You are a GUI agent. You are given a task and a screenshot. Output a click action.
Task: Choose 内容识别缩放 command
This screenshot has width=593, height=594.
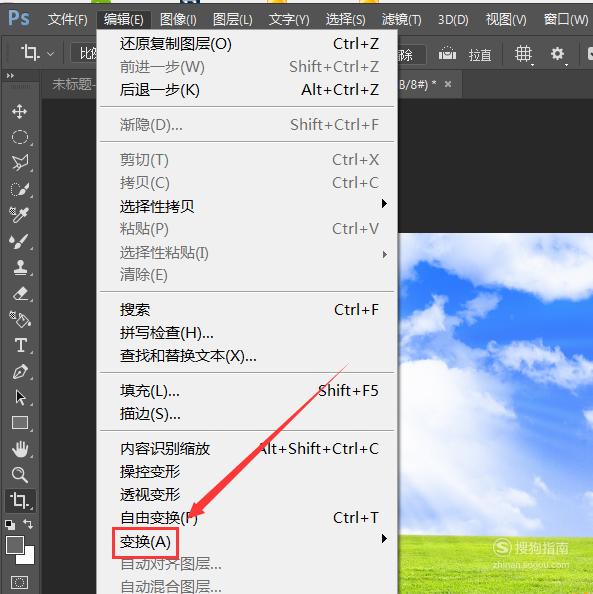pos(247,449)
